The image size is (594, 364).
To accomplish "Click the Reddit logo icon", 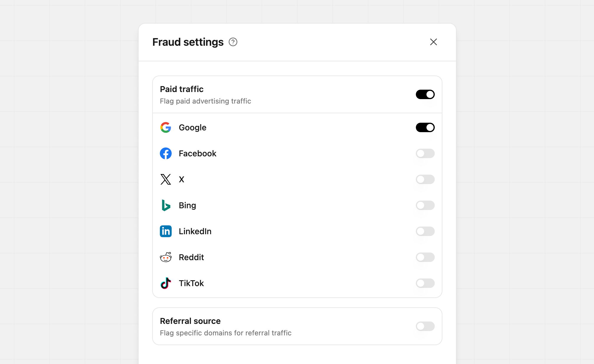I will [x=166, y=257].
